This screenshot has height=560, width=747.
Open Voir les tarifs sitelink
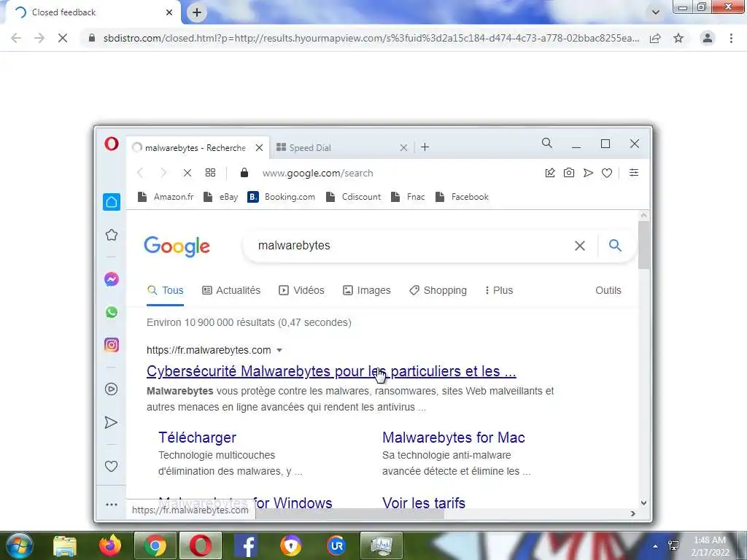point(424,503)
